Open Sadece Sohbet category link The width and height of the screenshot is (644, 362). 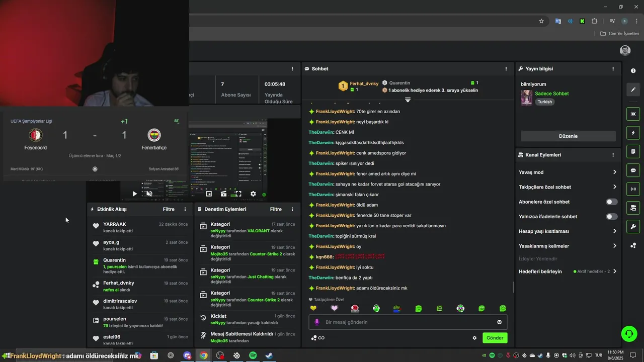pos(552,94)
